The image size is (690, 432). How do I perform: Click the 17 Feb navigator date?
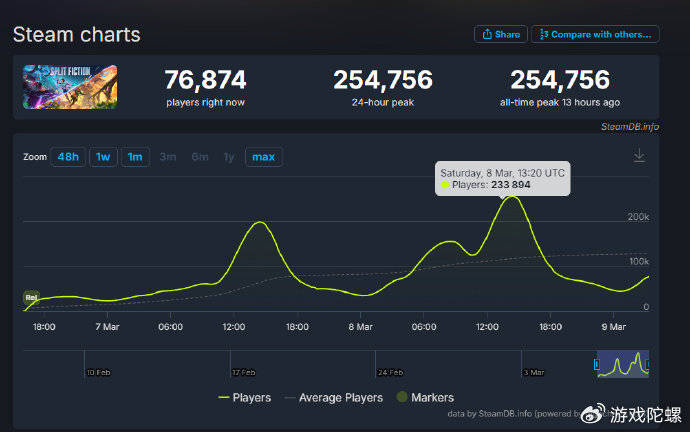(x=243, y=373)
